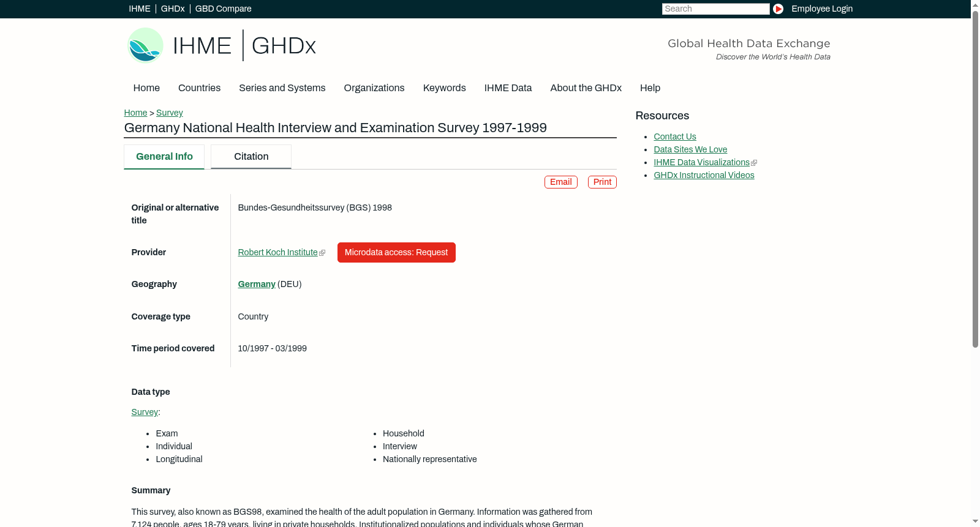Click the Search input field
The height and width of the screenshot is (527, 980).
tap(715, 9)
